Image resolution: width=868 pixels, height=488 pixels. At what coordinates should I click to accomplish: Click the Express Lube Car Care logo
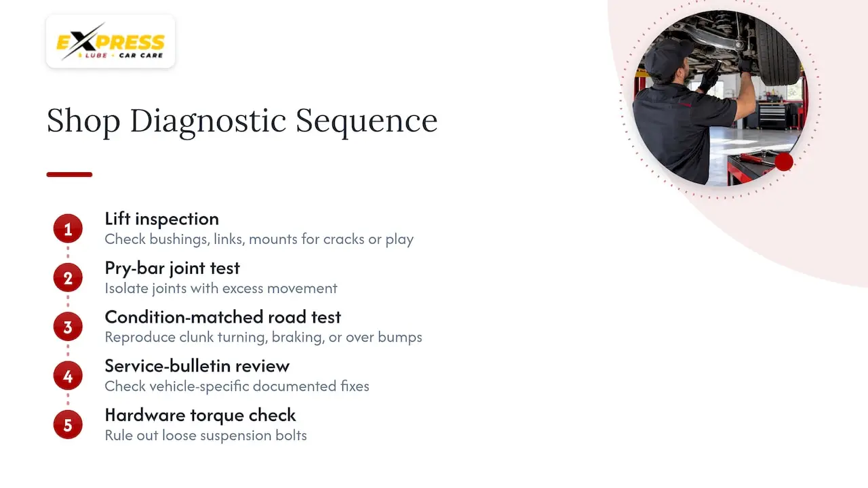[x=111, y=42]
